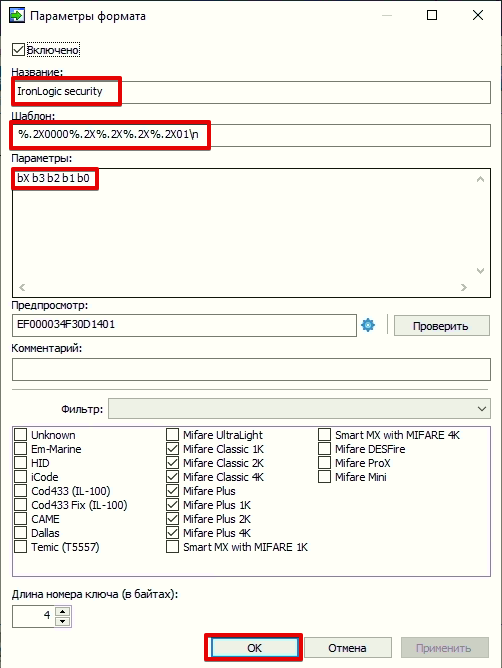Check the Mifare ProX option
The height and width of the screenshot is (668, 502).
pos(324,463)
